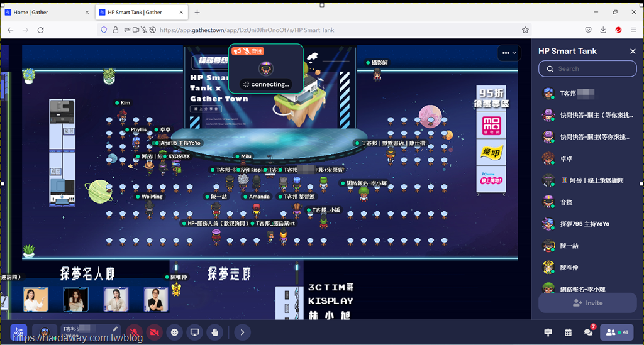Go back in browser history
The image size is (644, 345).
pyautogui.click(x=10, y=30)
